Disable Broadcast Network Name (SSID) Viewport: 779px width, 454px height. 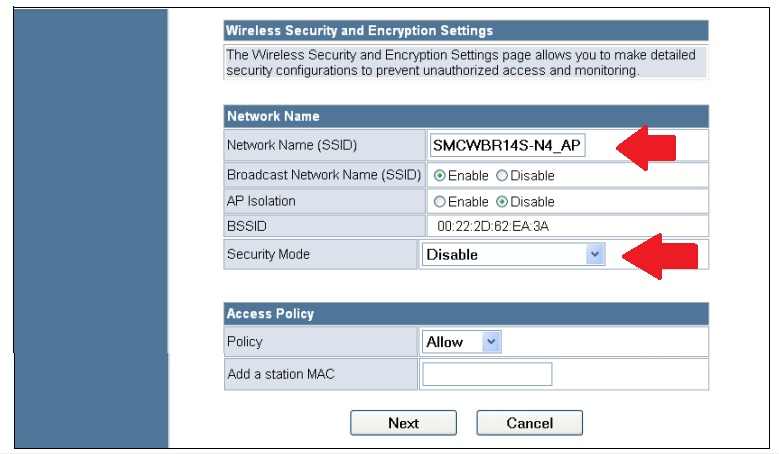[502, 176]
